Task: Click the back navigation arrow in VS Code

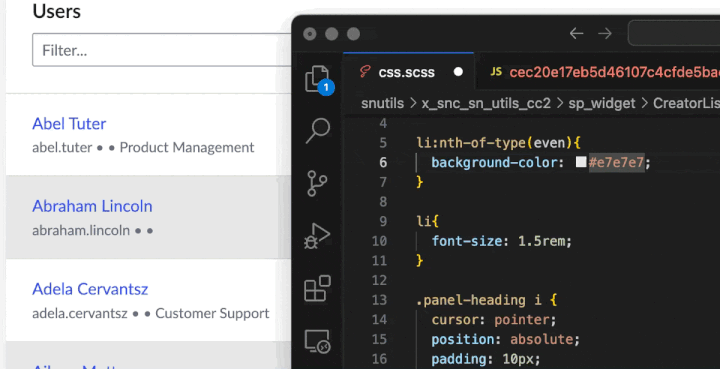Action: (x=576, y=33)
